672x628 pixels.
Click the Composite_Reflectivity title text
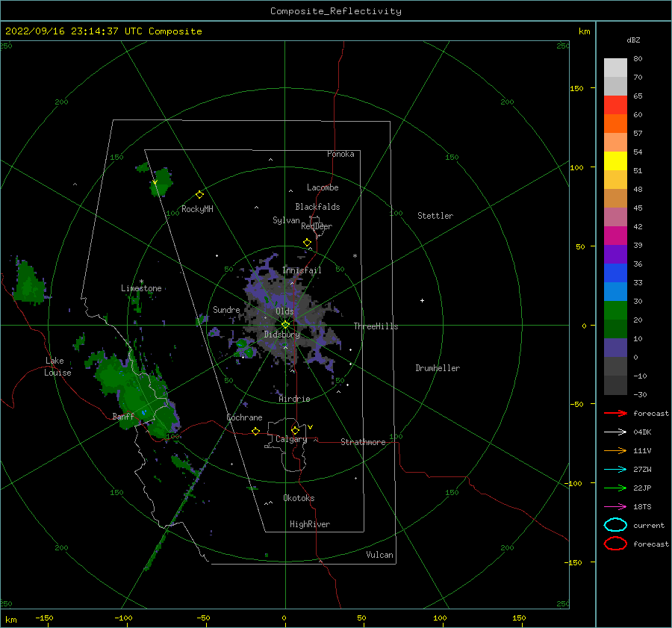click(x=336, y=11)
